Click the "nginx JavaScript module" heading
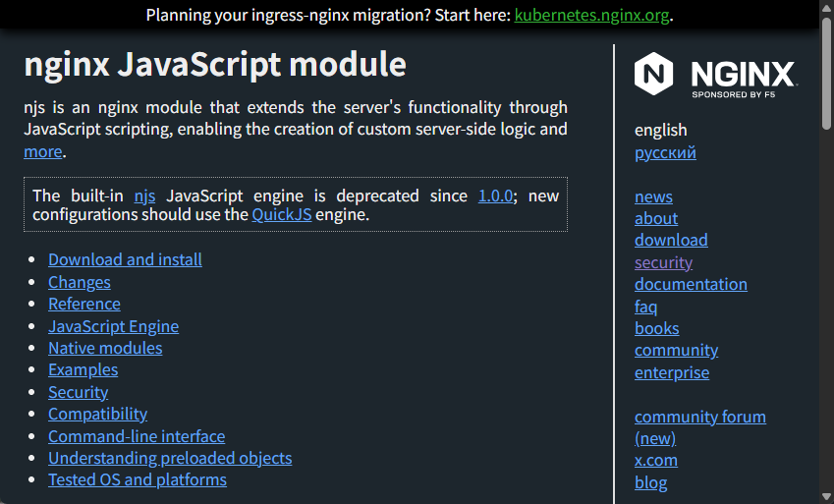The image size is (834, 504). coord(215,65)
